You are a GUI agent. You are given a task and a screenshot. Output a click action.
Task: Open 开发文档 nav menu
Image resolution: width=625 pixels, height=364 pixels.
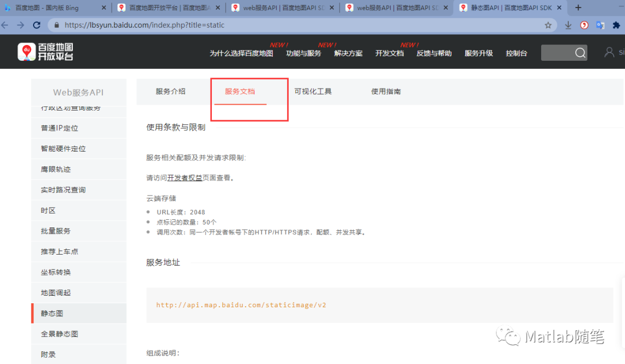(x=389, y=53)
